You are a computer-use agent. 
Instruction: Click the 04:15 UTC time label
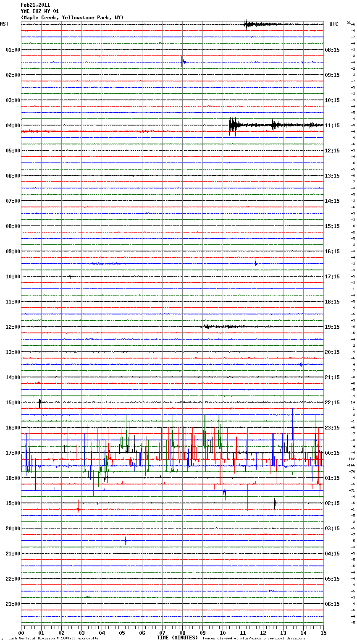332,553
